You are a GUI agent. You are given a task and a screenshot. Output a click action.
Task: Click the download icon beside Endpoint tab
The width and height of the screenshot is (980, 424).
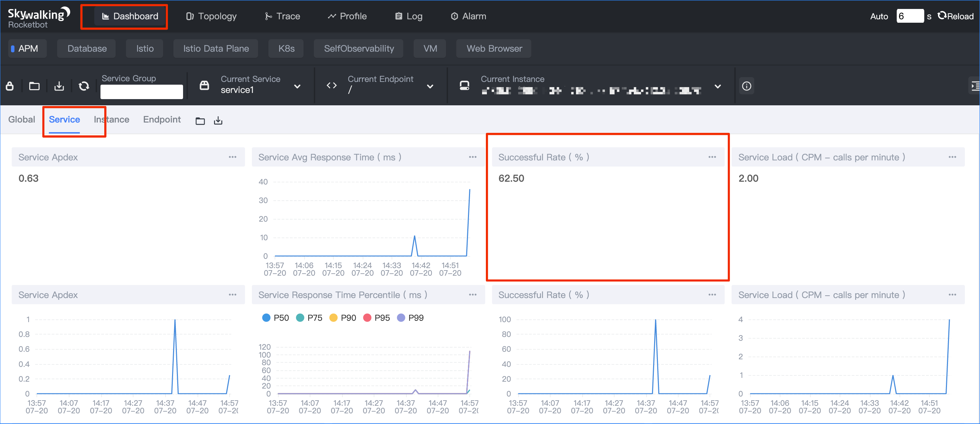click(x=218, y=121)
